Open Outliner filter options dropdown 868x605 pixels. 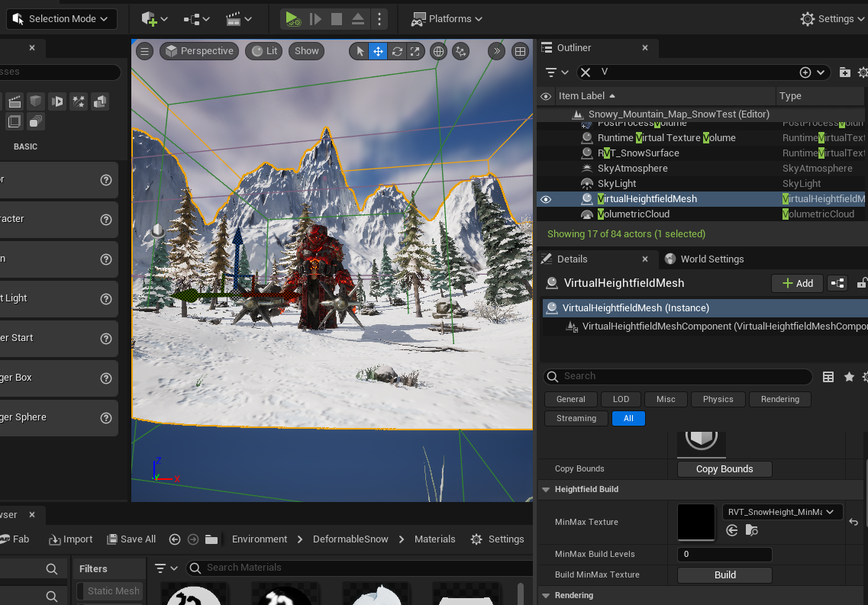pyautogui.click(x=557, y=72)
